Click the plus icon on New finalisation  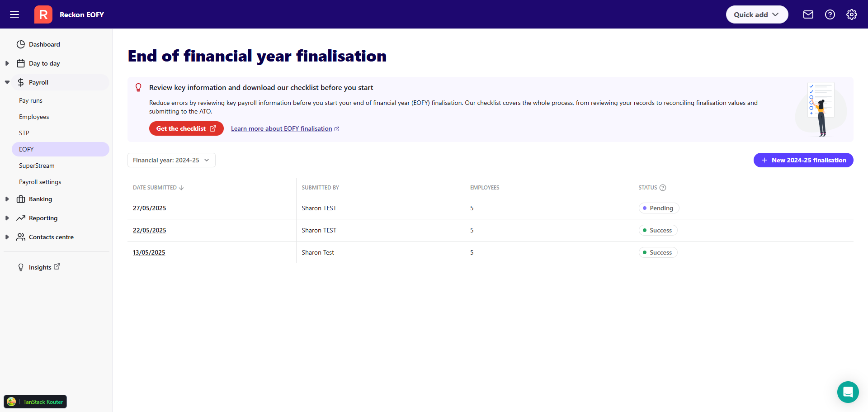point(764,160)
